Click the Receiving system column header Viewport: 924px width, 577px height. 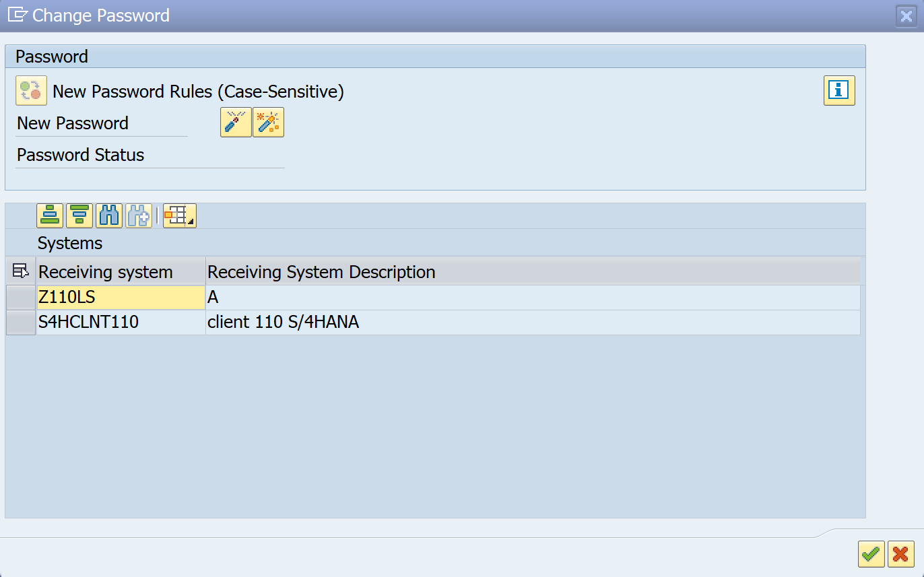coord(120,272)
